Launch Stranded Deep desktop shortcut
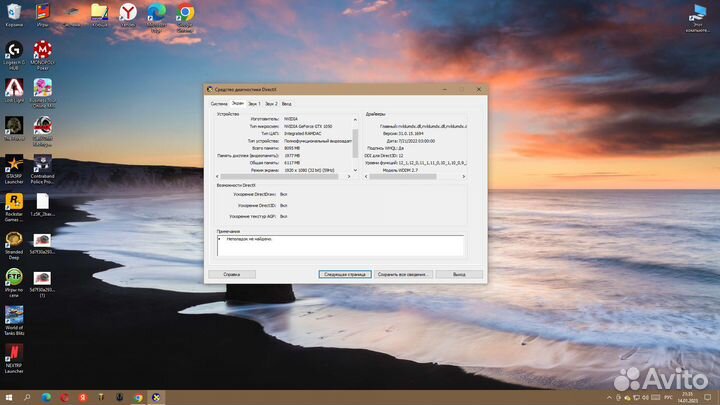Viewport: 720px width, 405px height. pyautogui.click(x=14, y=245)
